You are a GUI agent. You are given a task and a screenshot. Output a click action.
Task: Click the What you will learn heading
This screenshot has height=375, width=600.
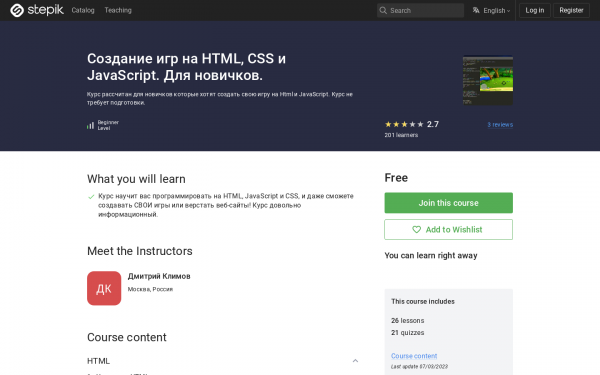coord(136,179)
